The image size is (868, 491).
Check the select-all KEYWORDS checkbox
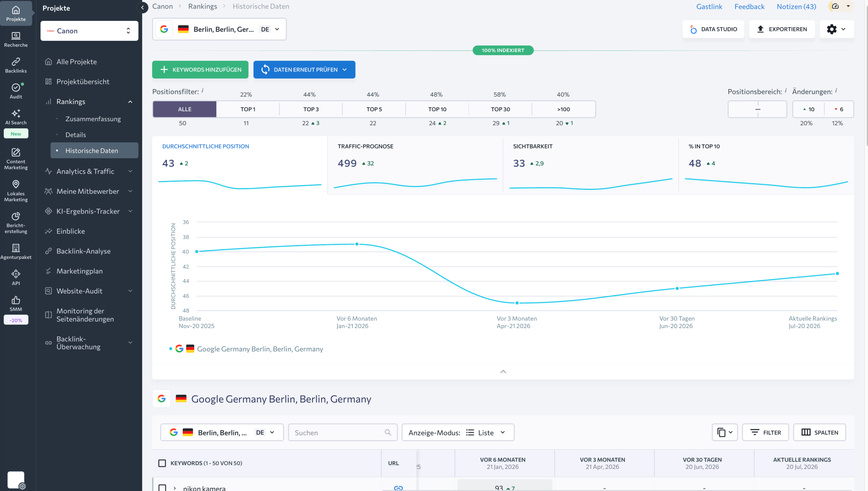pos(162,463)
